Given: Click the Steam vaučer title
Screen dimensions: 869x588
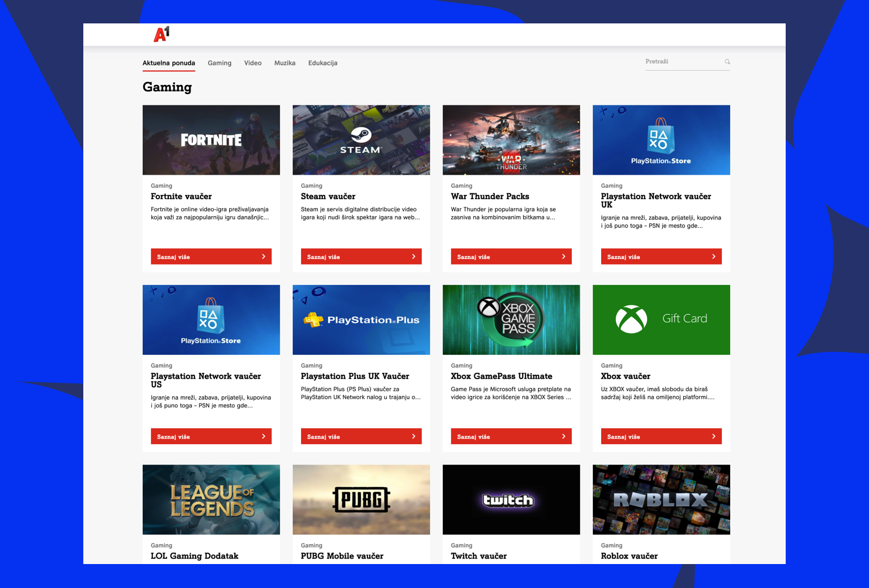Looking at the screenshot, I should pos(328,197).
